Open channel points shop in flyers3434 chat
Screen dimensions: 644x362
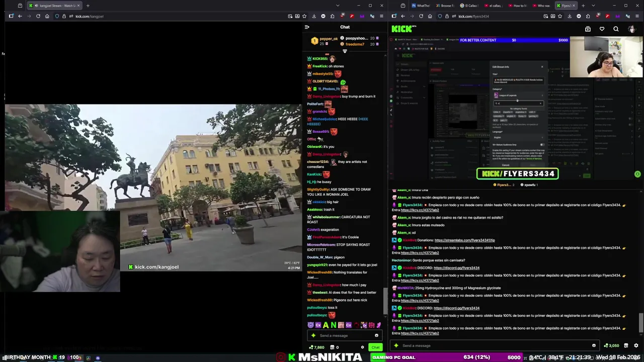[x=626, y=345]
